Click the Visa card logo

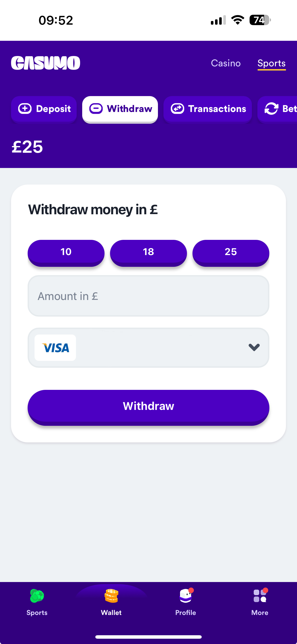tap(55, 347)
